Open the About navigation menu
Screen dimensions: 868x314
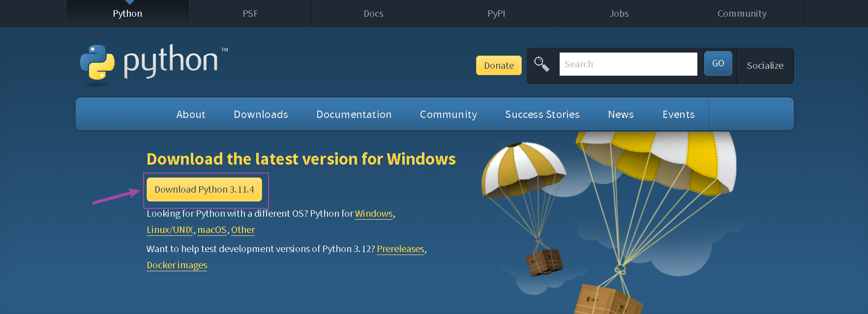191,114
